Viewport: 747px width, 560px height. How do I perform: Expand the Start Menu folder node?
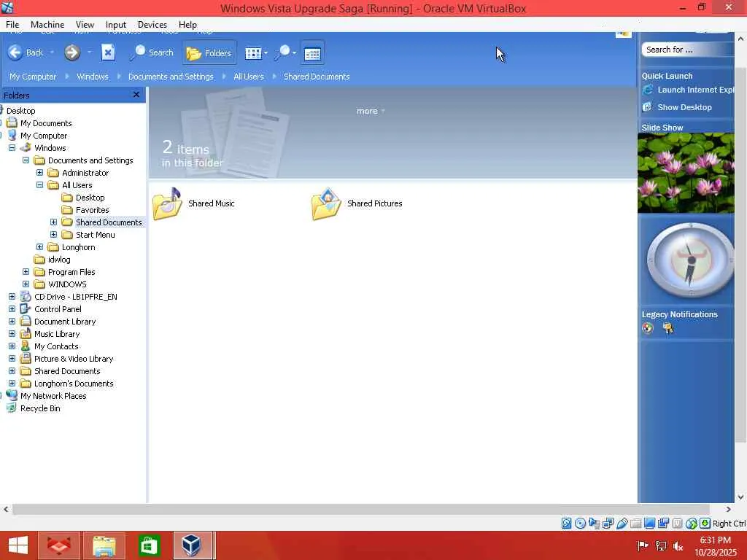pos(53,234)
